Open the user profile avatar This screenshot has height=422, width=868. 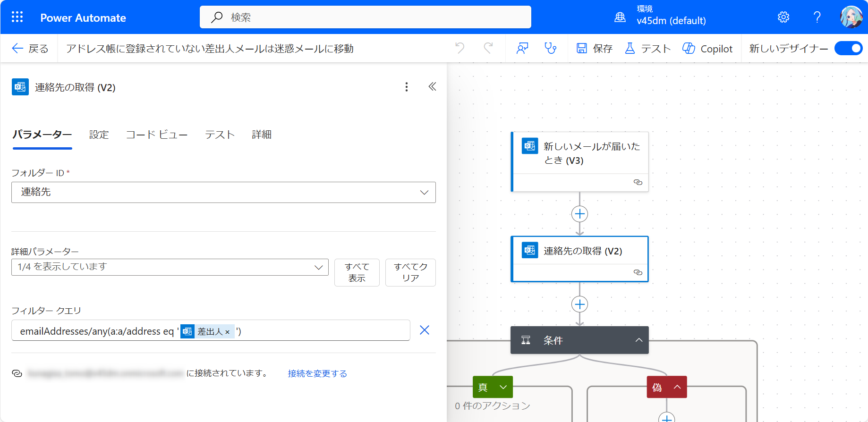[x=851, y=17]
